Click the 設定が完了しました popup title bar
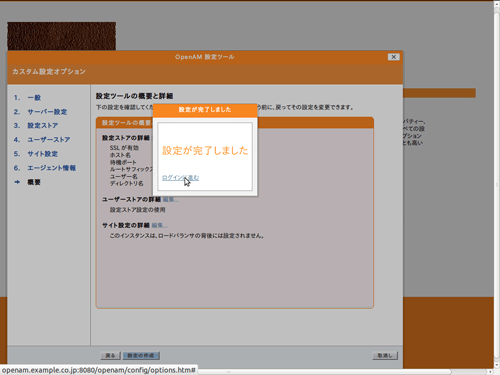 tap(205, 110)
